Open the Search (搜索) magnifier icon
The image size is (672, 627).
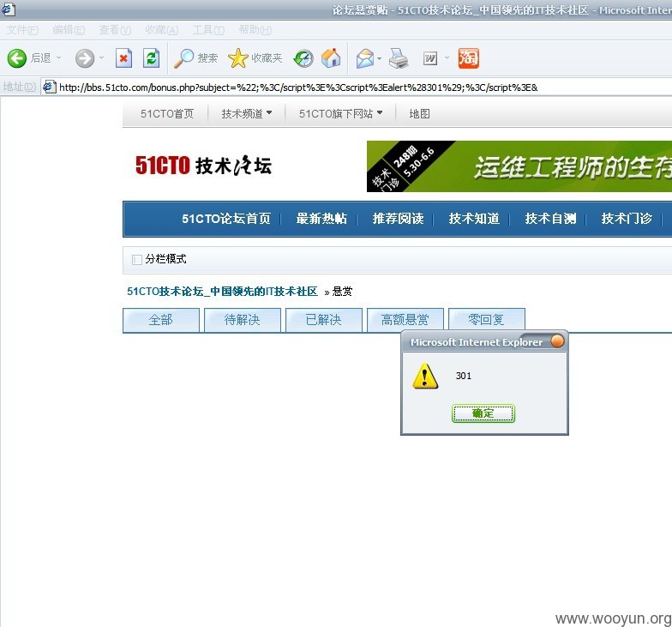pos(183,58)
